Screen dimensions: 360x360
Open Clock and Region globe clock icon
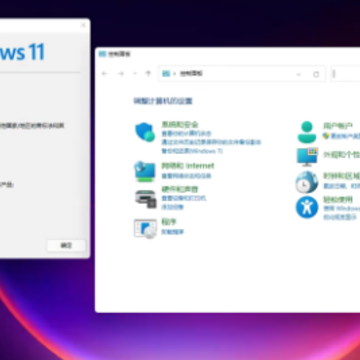pos(307,182)
